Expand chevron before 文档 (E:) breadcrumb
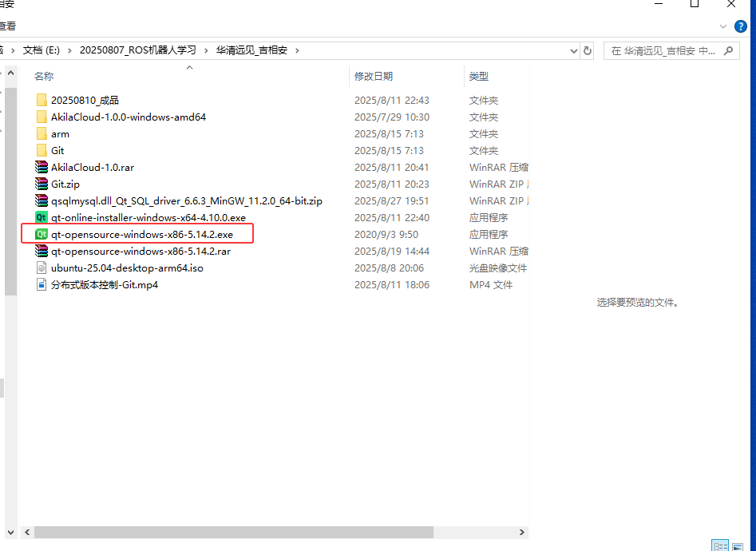756x551 pixels. (13, 50)
